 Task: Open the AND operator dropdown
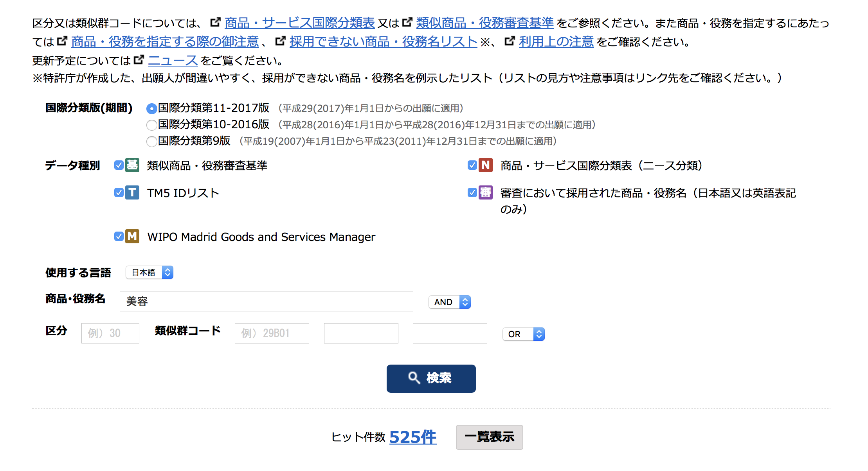pyautogui.click(x=450, y=302)
